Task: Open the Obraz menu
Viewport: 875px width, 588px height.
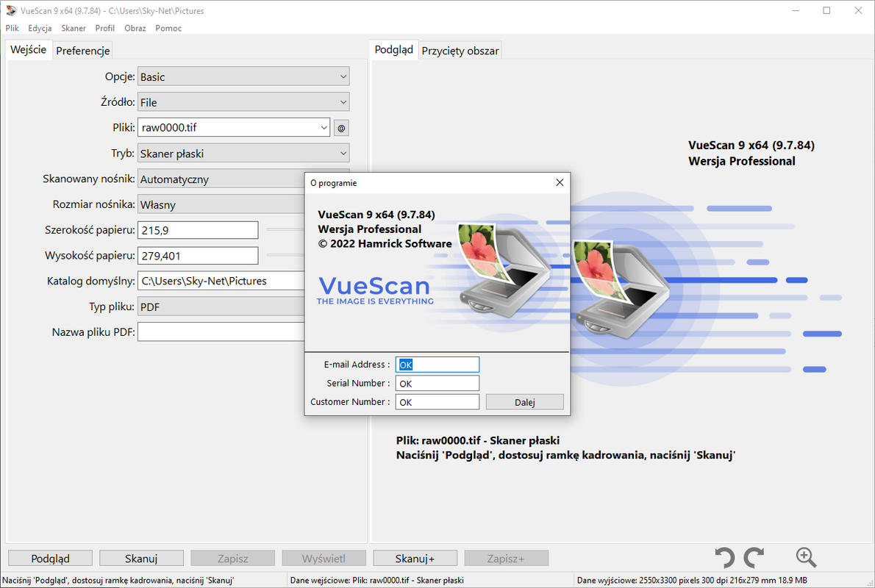Action: click(135, 28)
